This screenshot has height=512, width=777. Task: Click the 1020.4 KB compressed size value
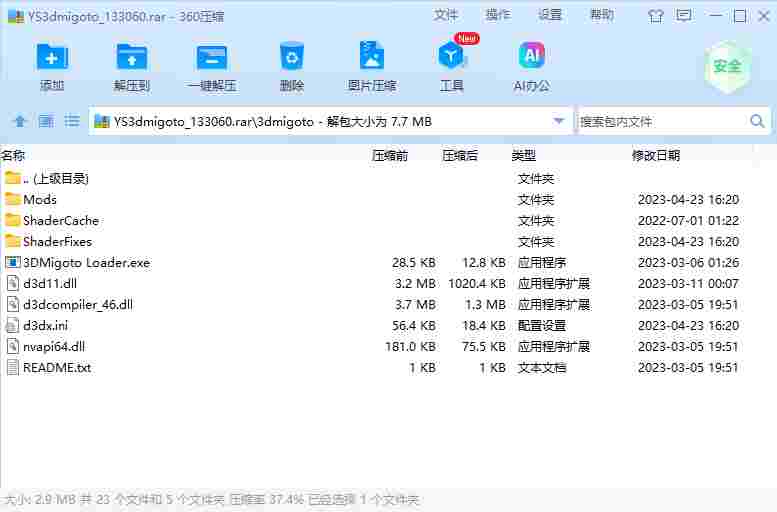(477, 284)
